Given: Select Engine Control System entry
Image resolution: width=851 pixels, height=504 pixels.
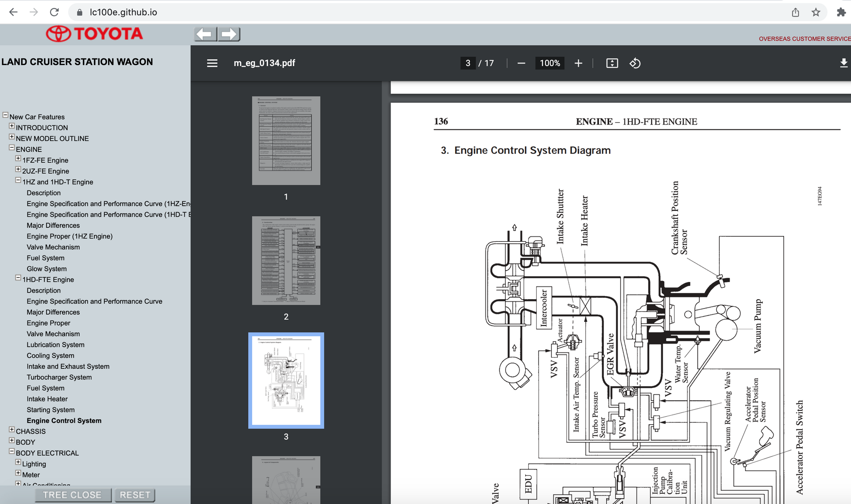Looking at the screenshot, I should click(x=64, y=421).
